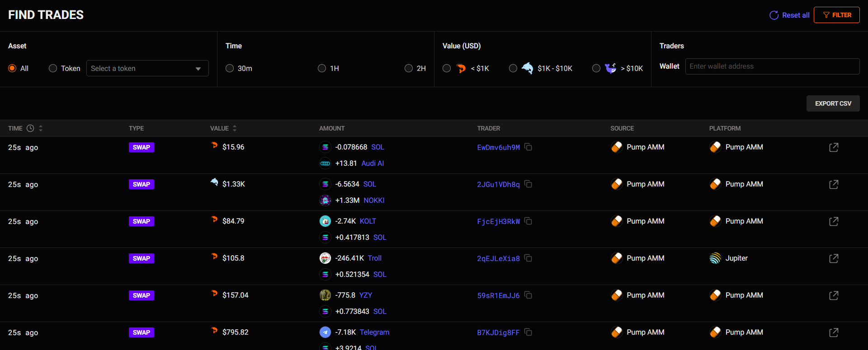
Task: Reset all filters
Action: pyautogui.click(x=789, y=15)
